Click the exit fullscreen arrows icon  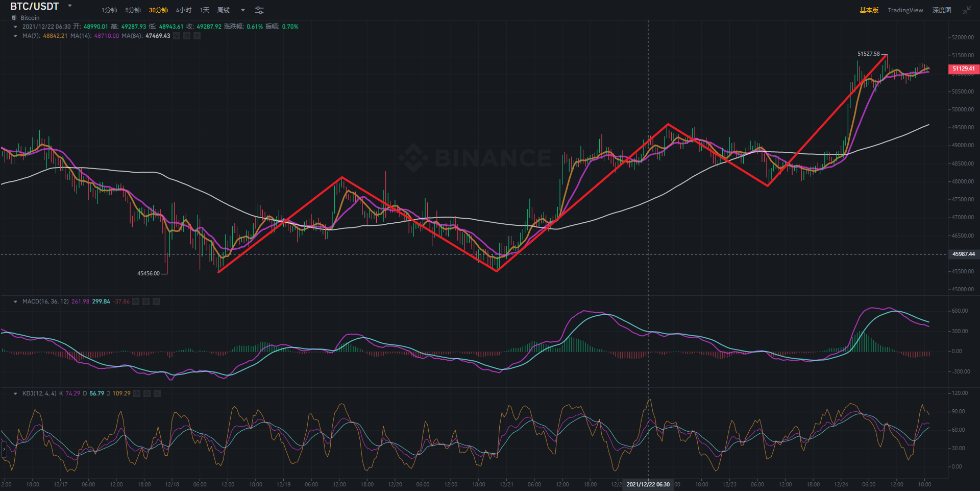tap(967, 10)
